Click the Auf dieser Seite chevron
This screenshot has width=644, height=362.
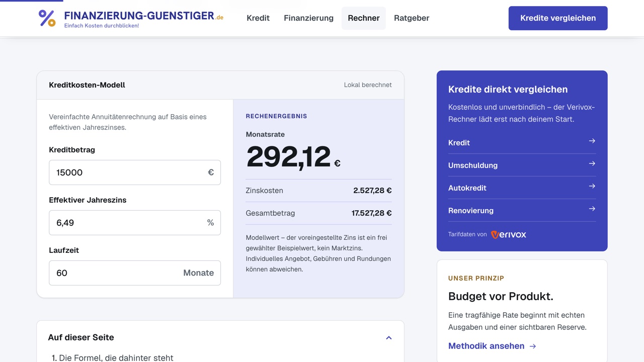388,338
